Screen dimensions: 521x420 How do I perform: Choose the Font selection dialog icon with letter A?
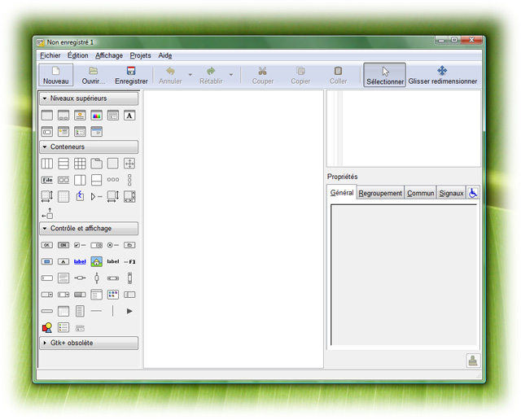[x=129, y=116]
